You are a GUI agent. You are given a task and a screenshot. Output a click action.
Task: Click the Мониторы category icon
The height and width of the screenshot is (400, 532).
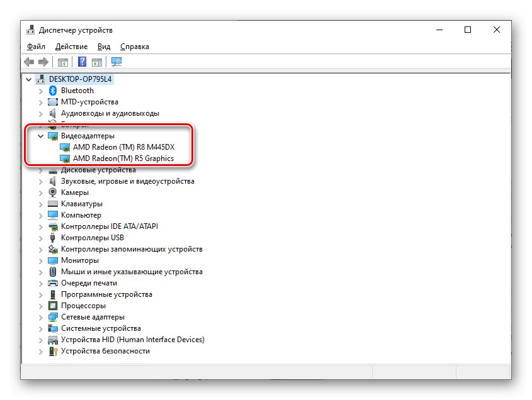point(53,260)
